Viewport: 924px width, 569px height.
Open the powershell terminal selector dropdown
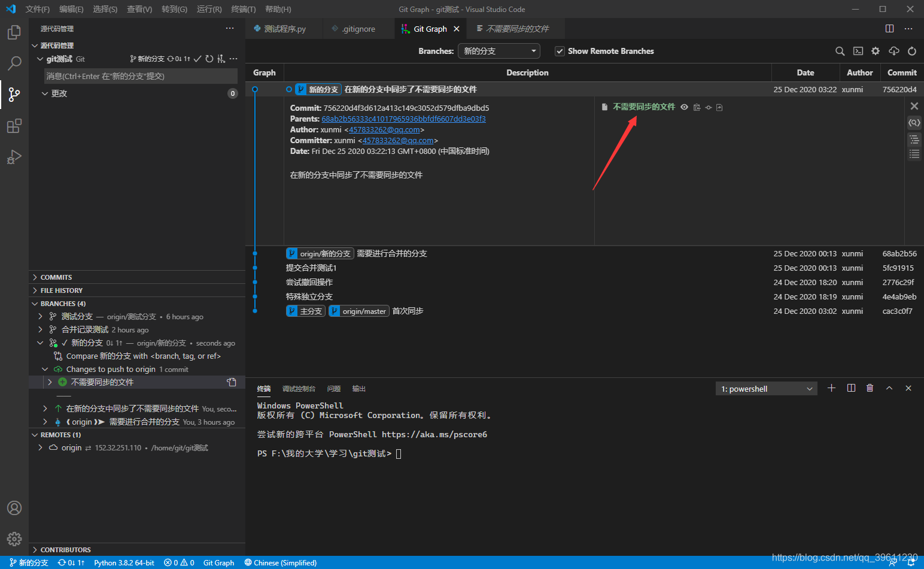766,388
